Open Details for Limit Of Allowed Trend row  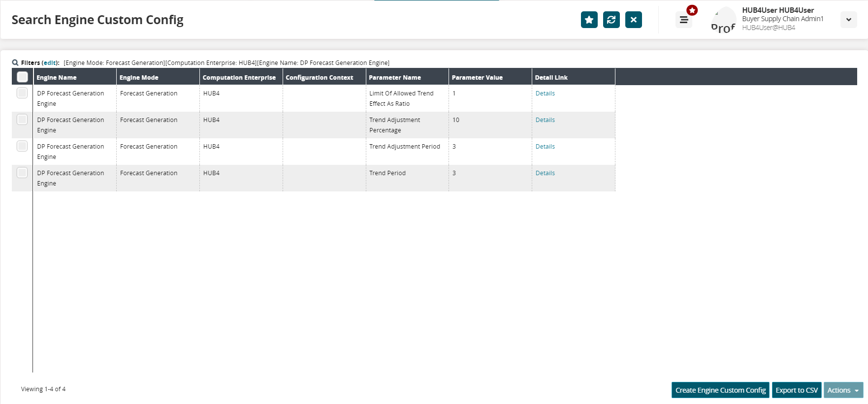click(545, 93)
